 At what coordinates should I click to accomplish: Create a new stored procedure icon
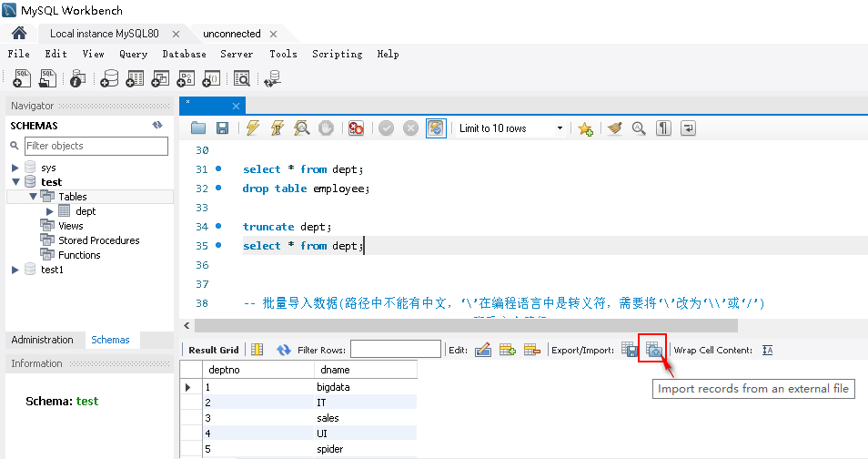coord(186,78)
